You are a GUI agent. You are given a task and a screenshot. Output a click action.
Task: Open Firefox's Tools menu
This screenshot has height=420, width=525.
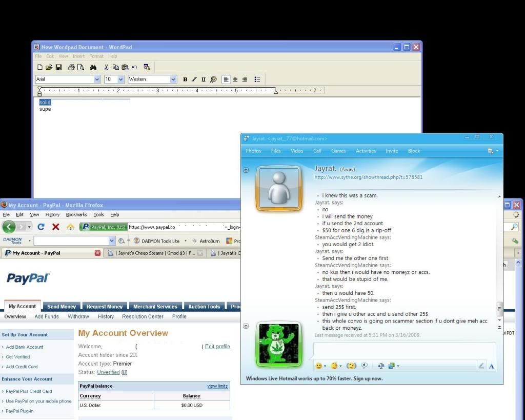pos(99,215)
